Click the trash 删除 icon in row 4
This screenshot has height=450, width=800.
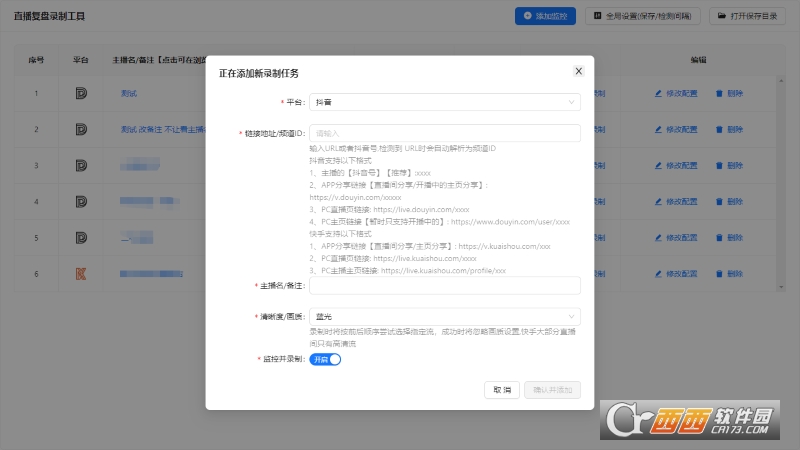click(719, 202)
